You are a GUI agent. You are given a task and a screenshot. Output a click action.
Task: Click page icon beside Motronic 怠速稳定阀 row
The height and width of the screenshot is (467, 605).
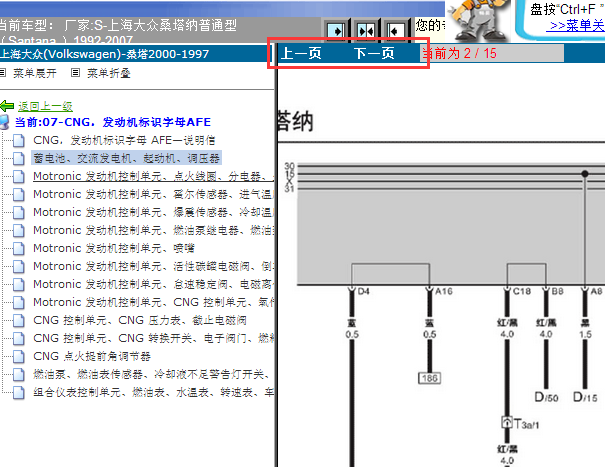pyautogui.click(x=19, y=284)
